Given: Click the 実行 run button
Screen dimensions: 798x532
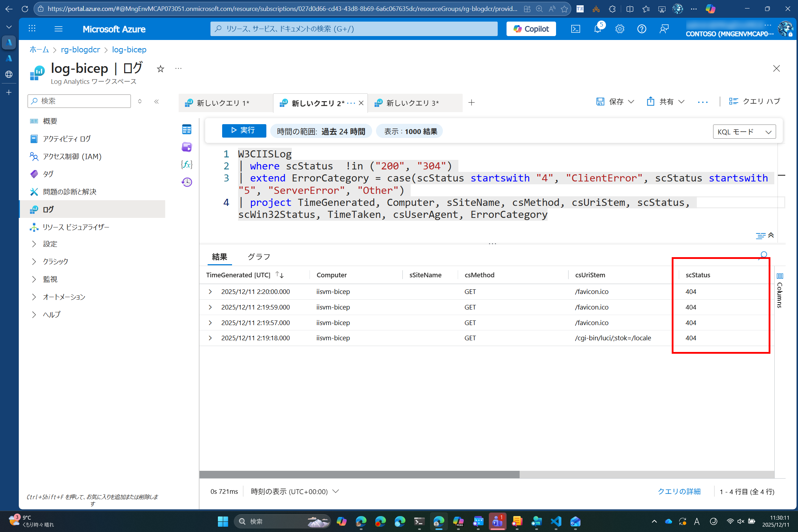Looking at the screenshot, I should [x=244, y=131].
